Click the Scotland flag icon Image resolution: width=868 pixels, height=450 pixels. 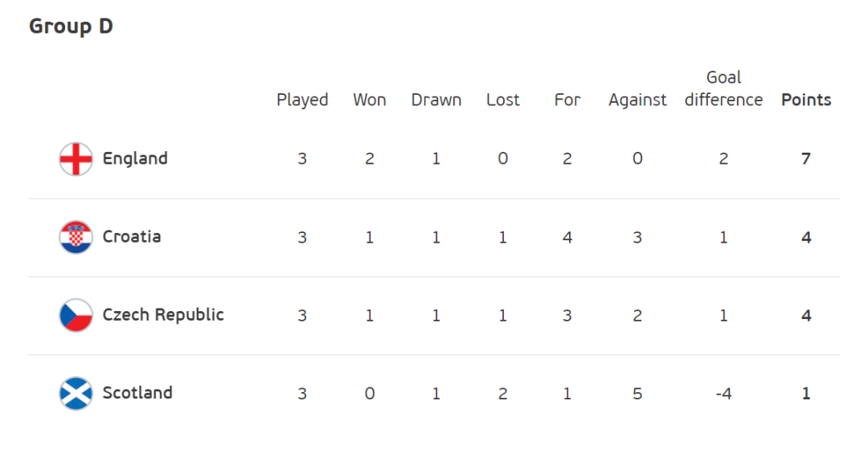[x=76, y=393]
